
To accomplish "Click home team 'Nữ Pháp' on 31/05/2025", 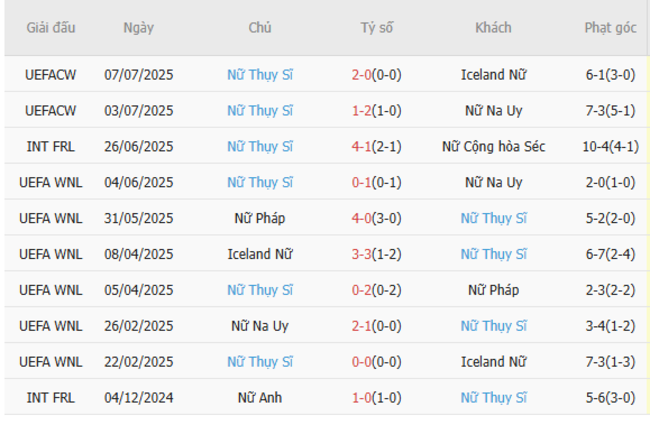I will (x=260, y=218).
